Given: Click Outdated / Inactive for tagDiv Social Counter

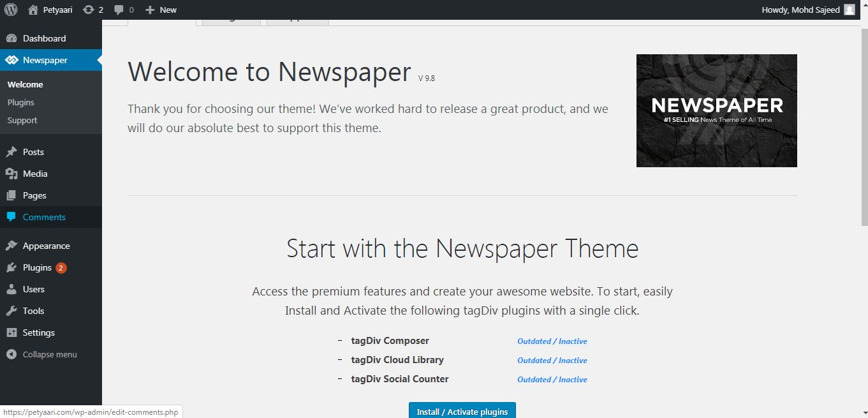Looking at the screenshot, I should point(552,380).
